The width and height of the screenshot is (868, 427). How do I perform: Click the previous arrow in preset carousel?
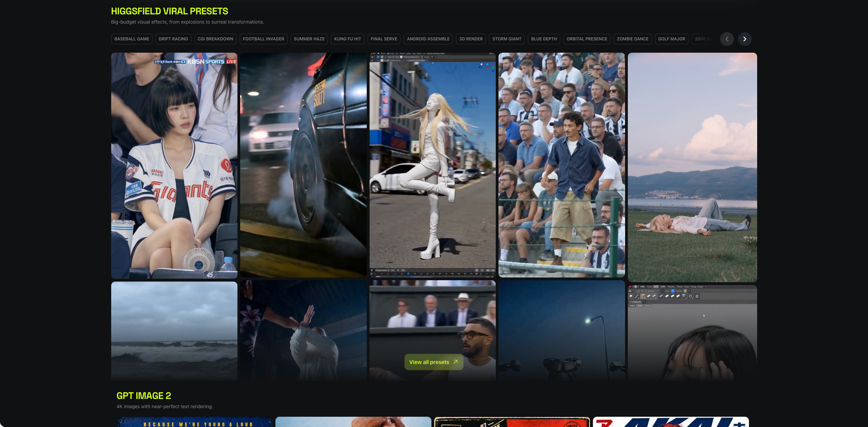pyautogui.click(x=727, y=39)
